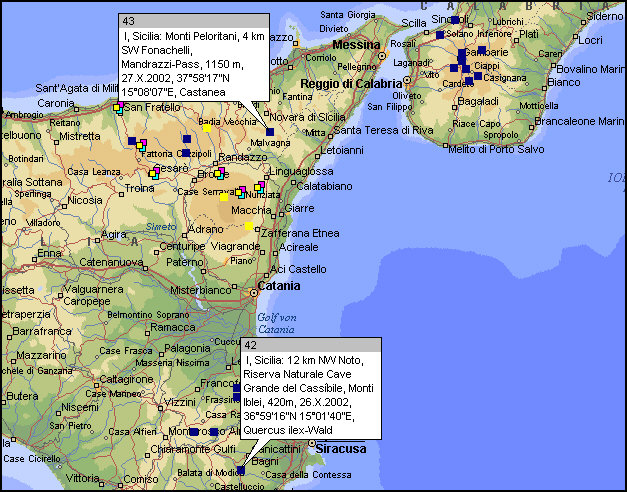Select the marker cluster at Cesarò
Image resolution: width=627 pixels, height=492 pixels.
tap(155, 172)
